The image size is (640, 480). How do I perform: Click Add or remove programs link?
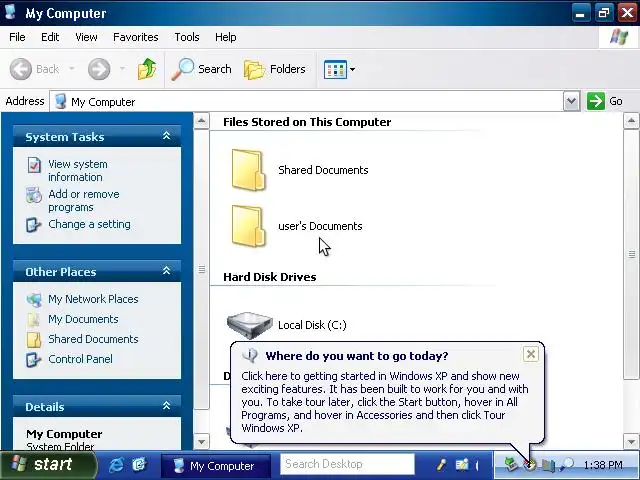pos(84,200)
